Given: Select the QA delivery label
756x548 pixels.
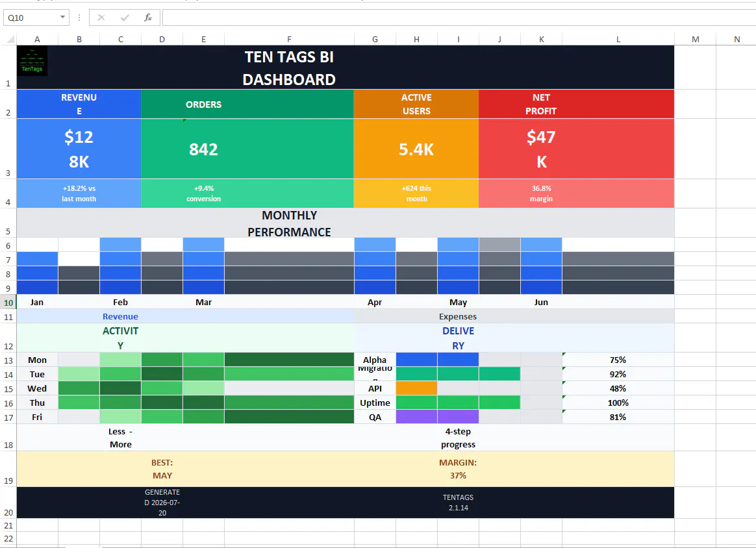Looking at the screenshot, I should 375,417.
